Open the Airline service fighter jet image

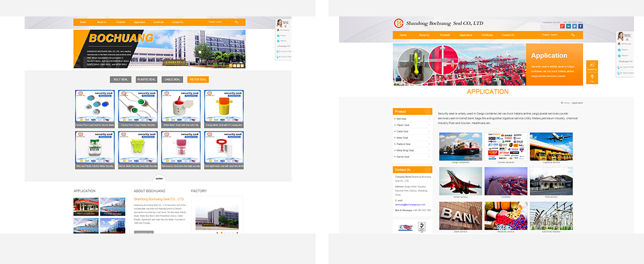tap(460, 181)
